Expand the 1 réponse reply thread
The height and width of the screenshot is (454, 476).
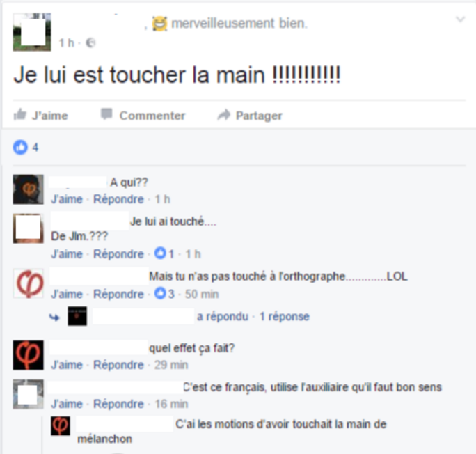tap(285, 316)
